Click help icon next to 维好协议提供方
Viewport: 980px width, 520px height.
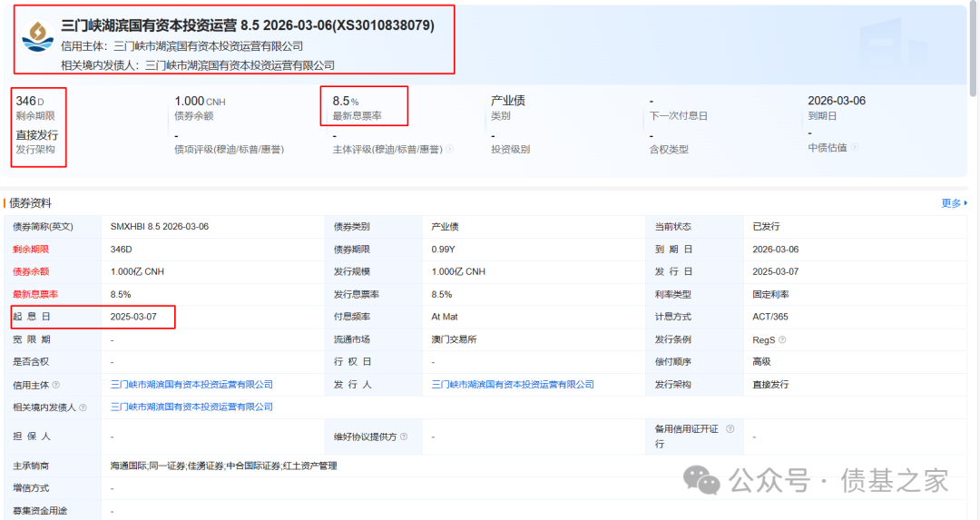[404, 437]
